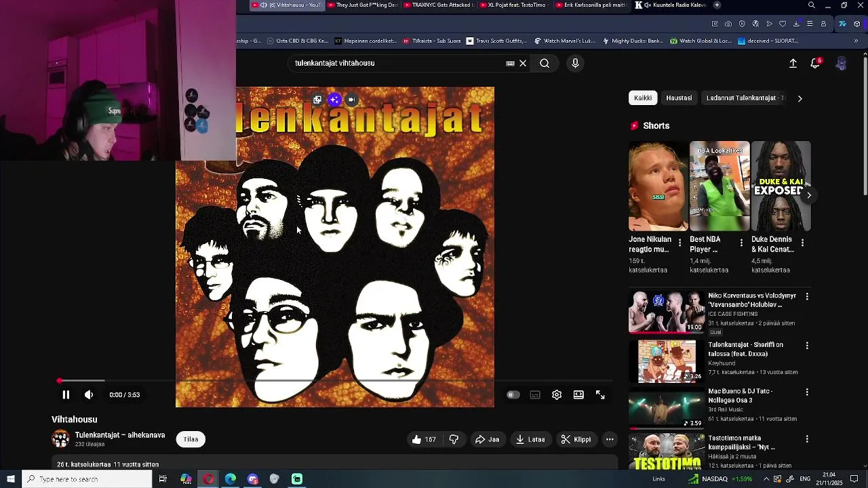The height and width of the screenshot is (488, 868).
Task: Open browser downloads icon
Action: click(x=796, y=24)
